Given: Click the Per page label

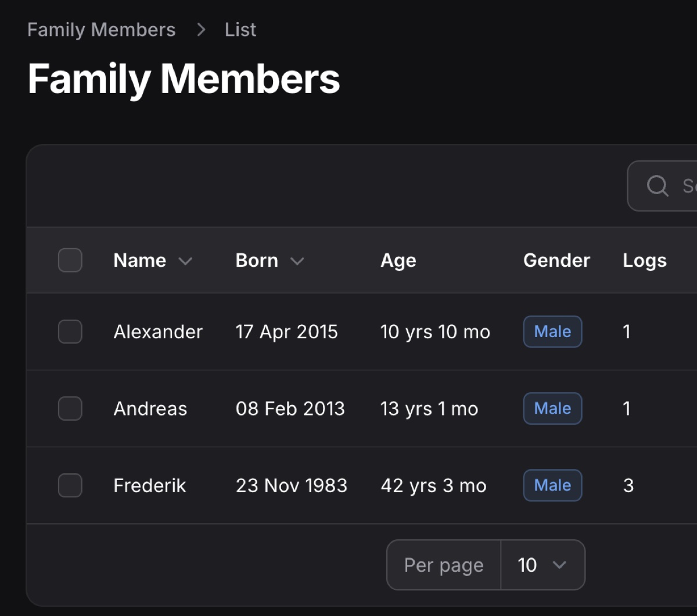Looking at the screenshot, I should pos(443,564).
